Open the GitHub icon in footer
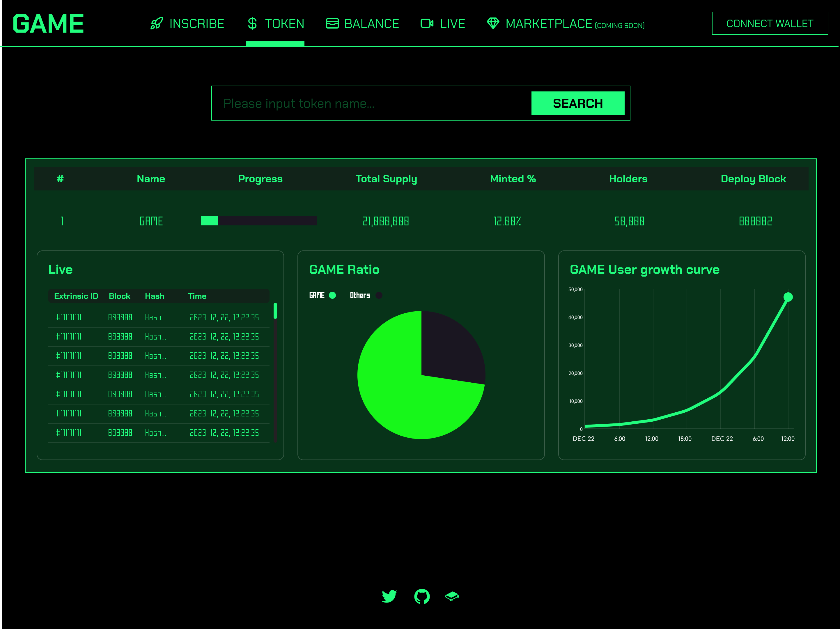Screen dimensions: 840x629 point(422,596)
